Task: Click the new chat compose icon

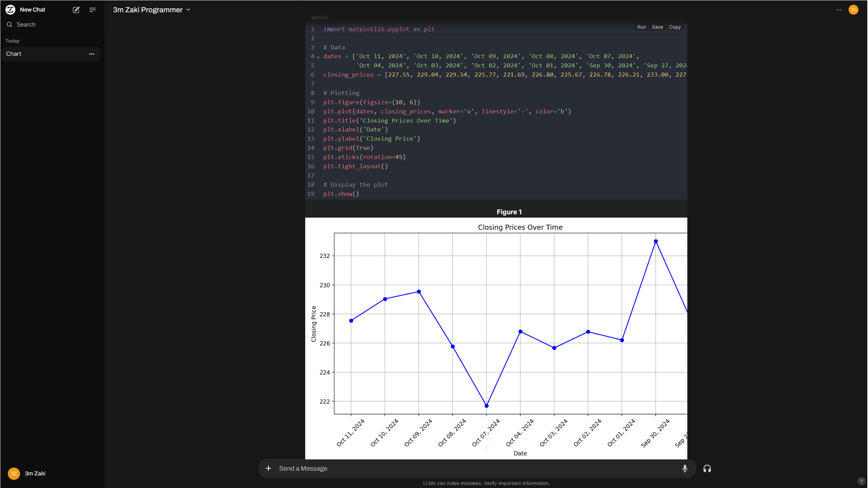Action: pos(76,10)
